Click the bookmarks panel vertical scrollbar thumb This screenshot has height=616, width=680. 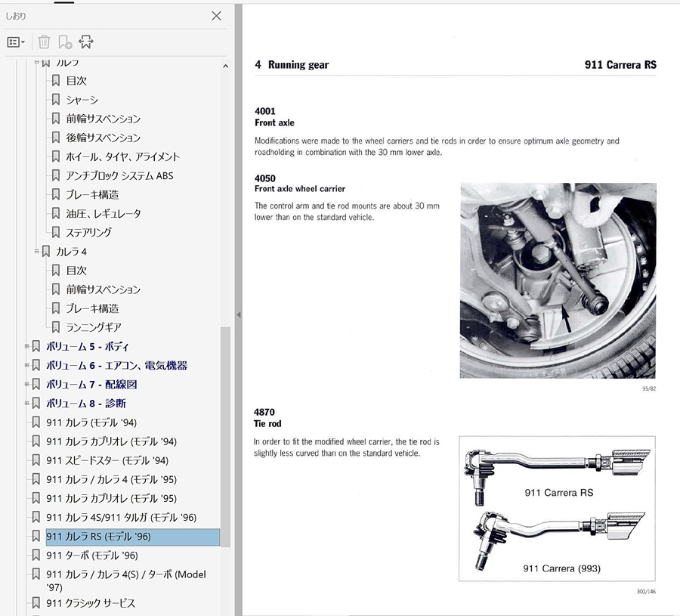(x=225, y=437)
